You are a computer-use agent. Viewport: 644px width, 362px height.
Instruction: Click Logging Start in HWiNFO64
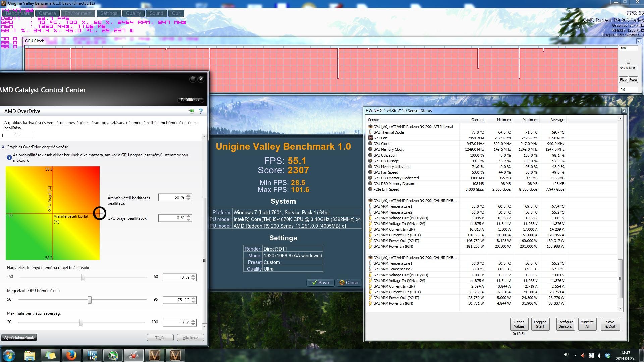tap(540, 324)
